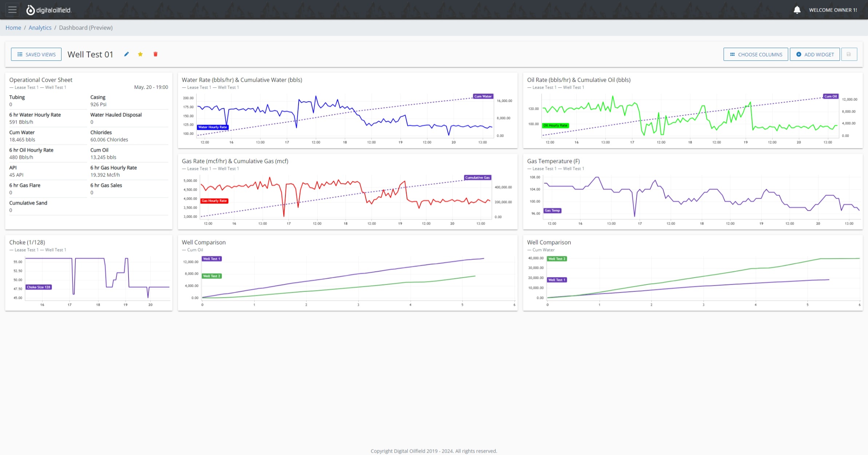Click the pencil icon to rename Well Test 01
868x455 pixels.
[x=126, y=54]
